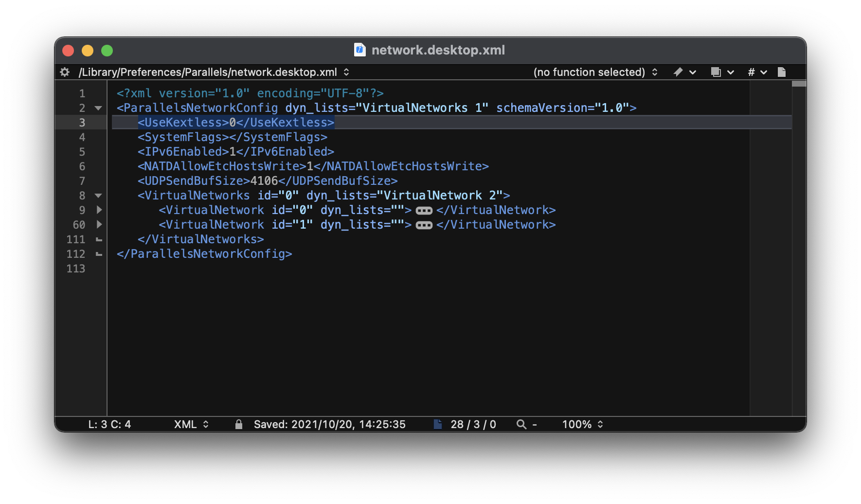Open the gear text options menu

click(x=65, y=72)
